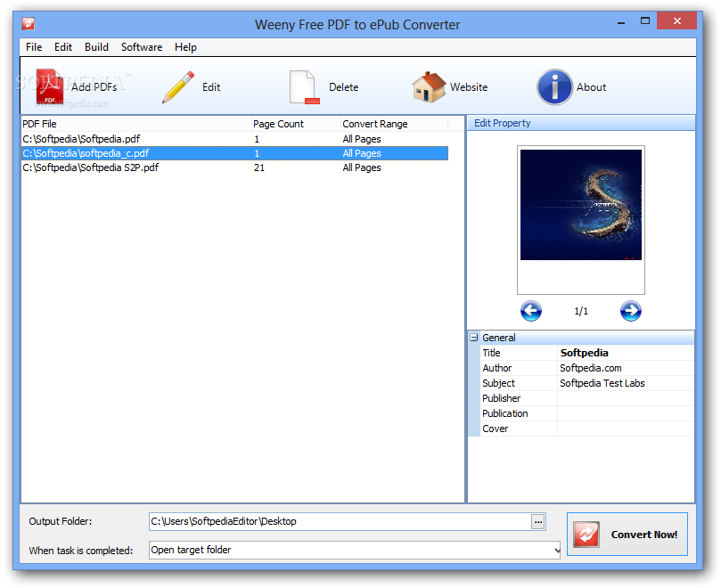Screen dimensions: 721x588
Task: Open the Software menu
Action: point(142,47)
